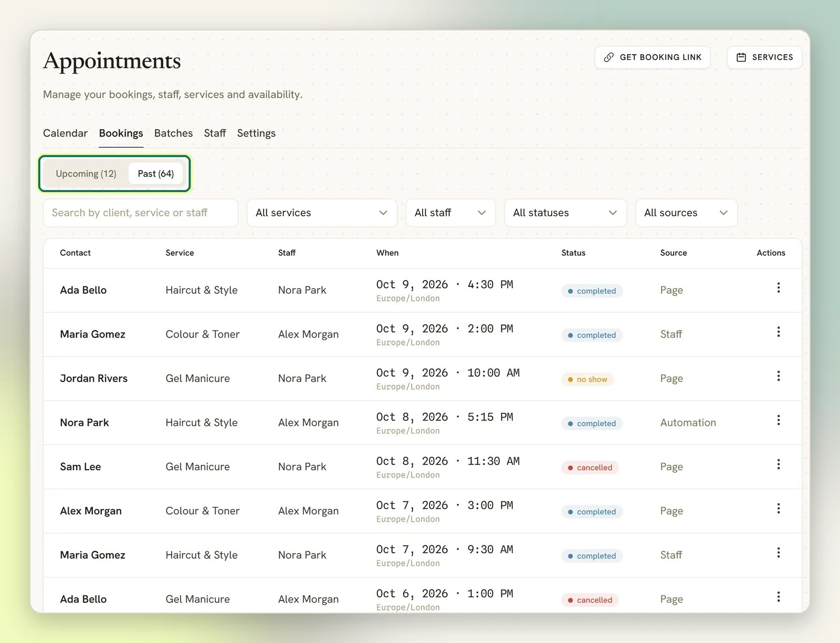The height and width of the screenshot is (643, 840).
Task: Open actions menu for Ada Bello Oct 6 booking
Action: click(x=779, y=596)
